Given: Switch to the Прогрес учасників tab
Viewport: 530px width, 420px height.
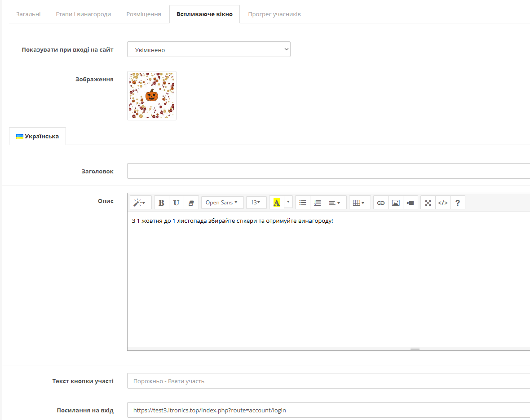Looking at the screenshot, I should click(x=274, y=14).
